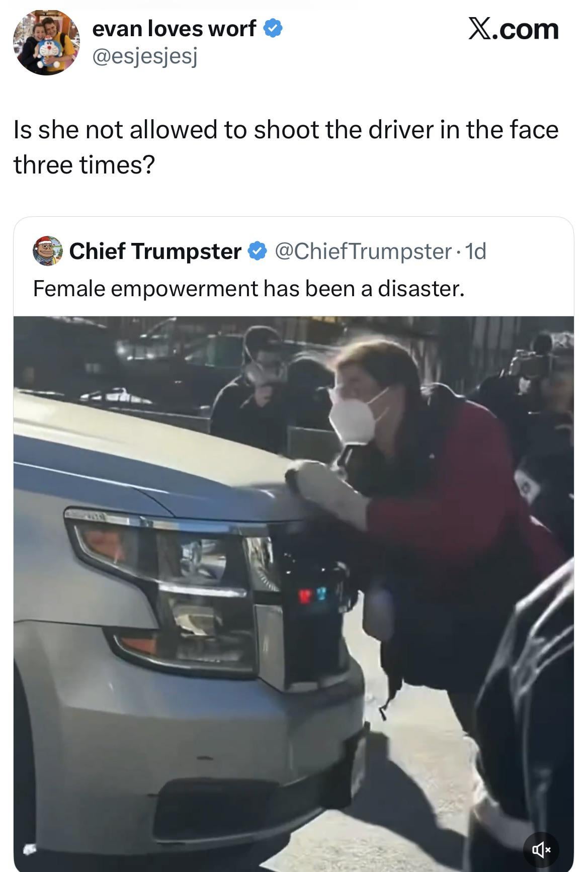This screenshot has width=588, height=872.
Task: Click the evan loves worf display name
Action: click(x=174, y=29)
